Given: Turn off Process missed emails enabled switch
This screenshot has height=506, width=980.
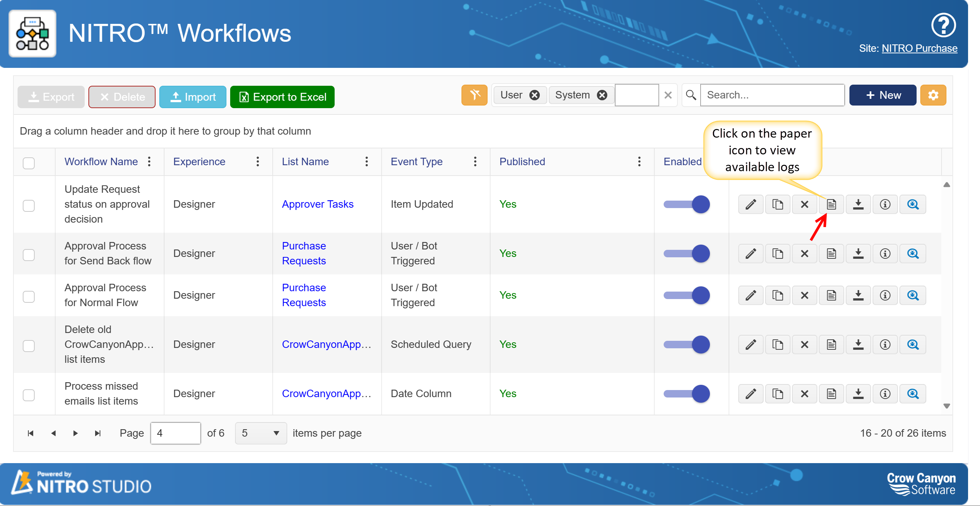Looking at the screenshot, I should coord(686,394).
